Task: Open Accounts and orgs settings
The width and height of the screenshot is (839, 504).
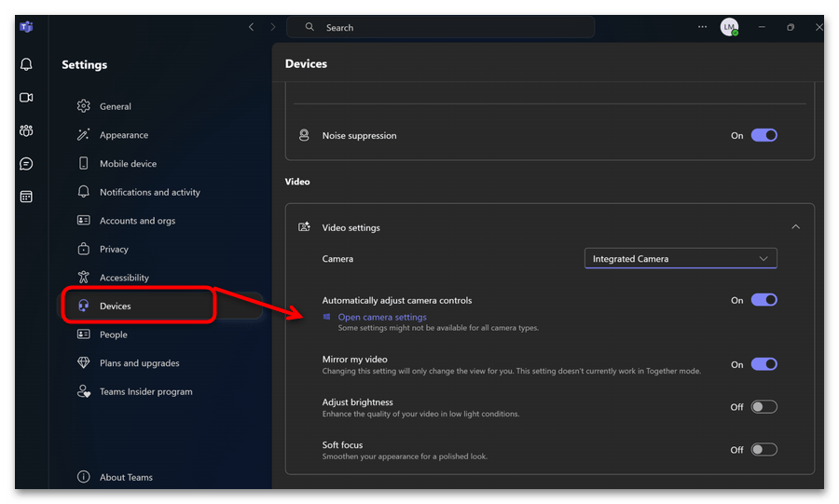Action: pyautogui.click(x=138, y=220)
